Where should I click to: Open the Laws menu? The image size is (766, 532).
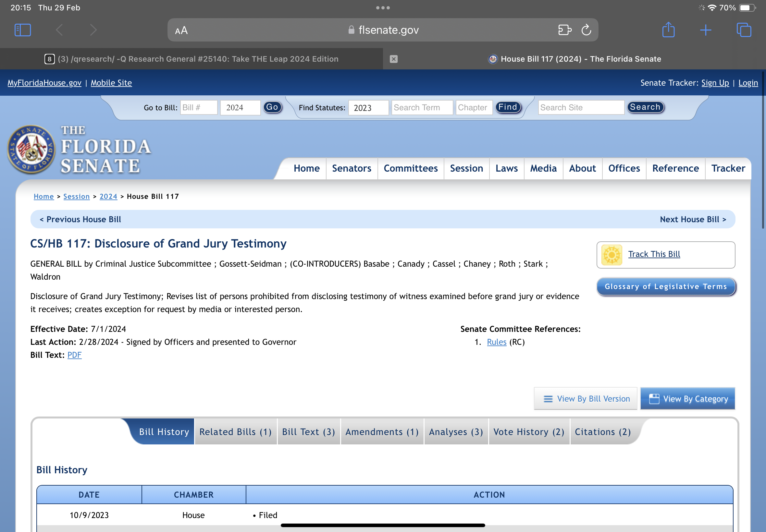507,169
